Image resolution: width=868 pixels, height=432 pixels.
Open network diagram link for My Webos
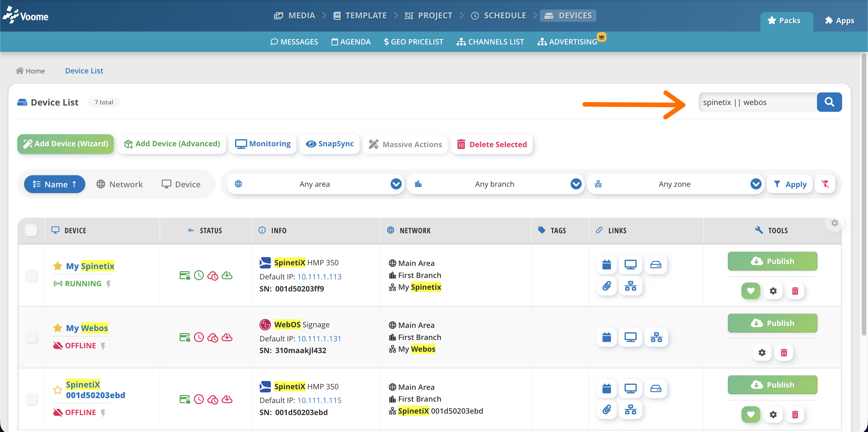pyautogui.click(x=656, y=337)
